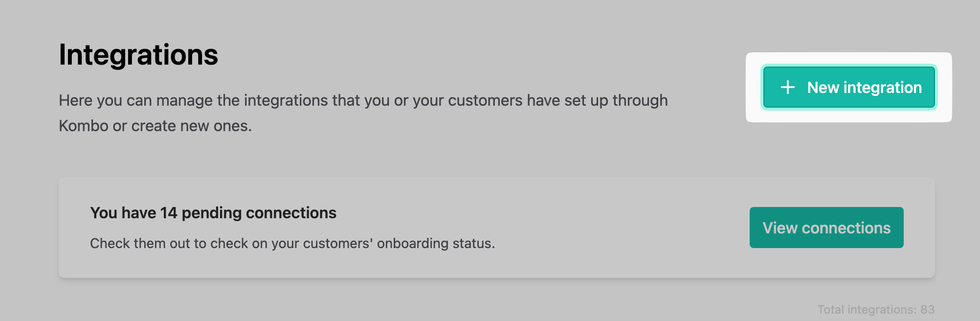
Task: Click the customers' onboarding status message
Action: pyautogui.click(x=293, y=243)
